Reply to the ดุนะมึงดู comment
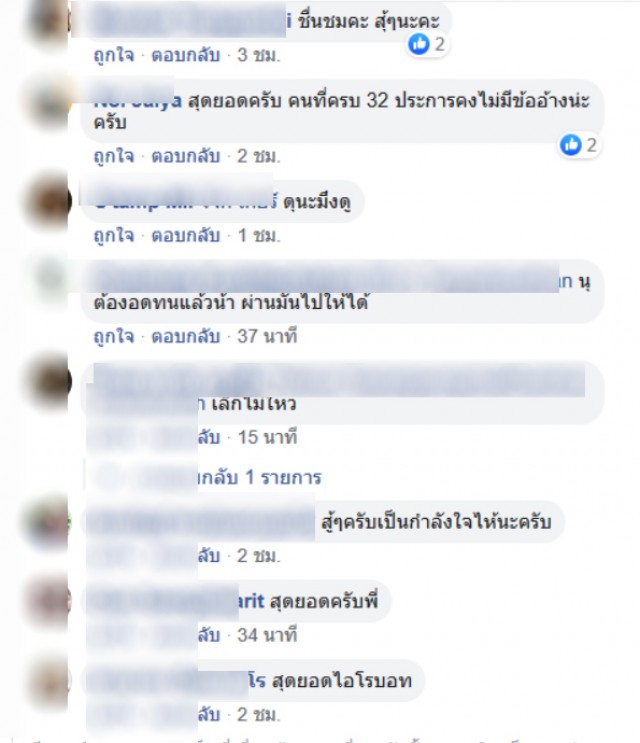Screen dimensions: 640x743 coord(186,235)
